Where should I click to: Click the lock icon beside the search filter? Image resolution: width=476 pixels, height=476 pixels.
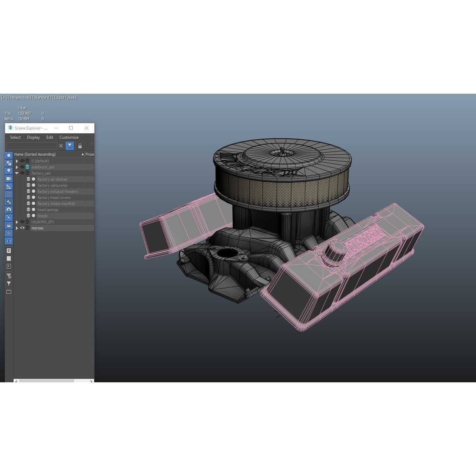[80, 146]
